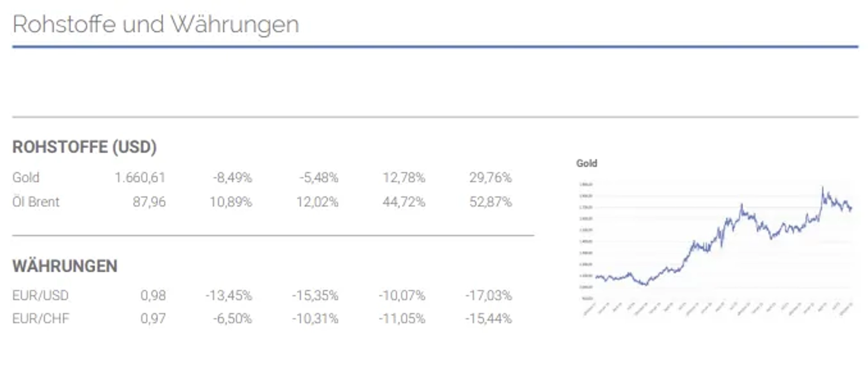Click EUR/CHF's -15,44% change value

point(489,319)
